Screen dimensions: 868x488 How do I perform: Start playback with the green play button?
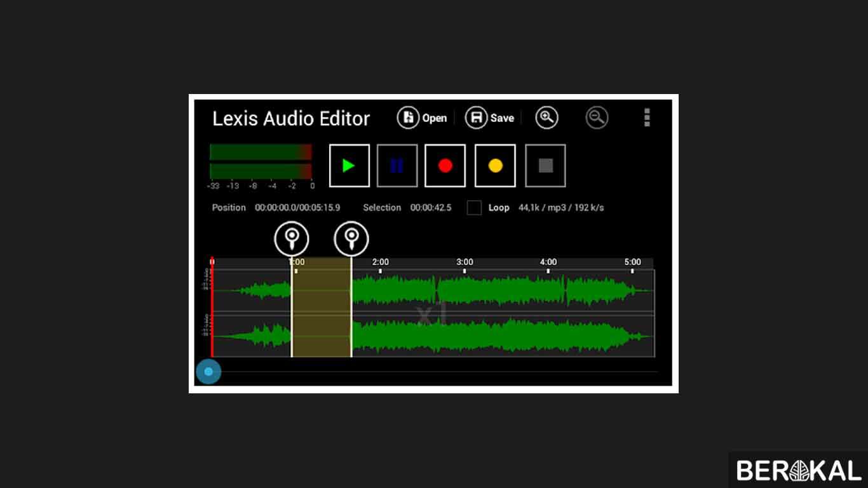pyautogui.click(x=349, y=166)
